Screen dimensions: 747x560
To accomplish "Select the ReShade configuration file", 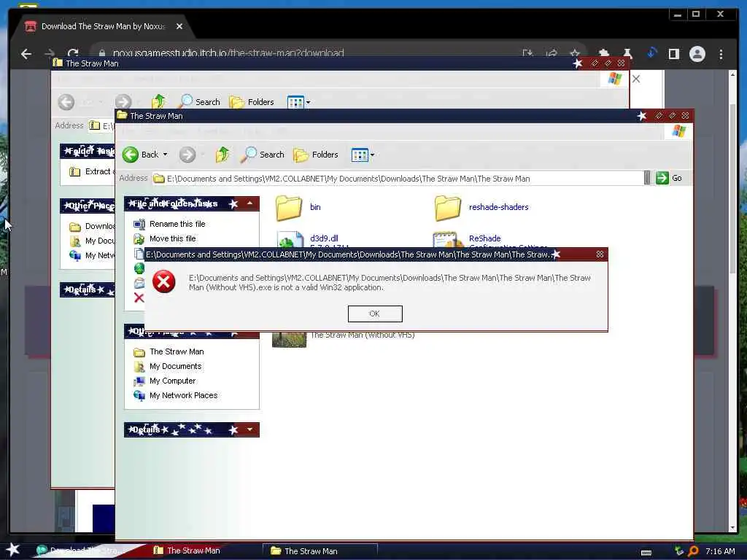I will (491, 239).
